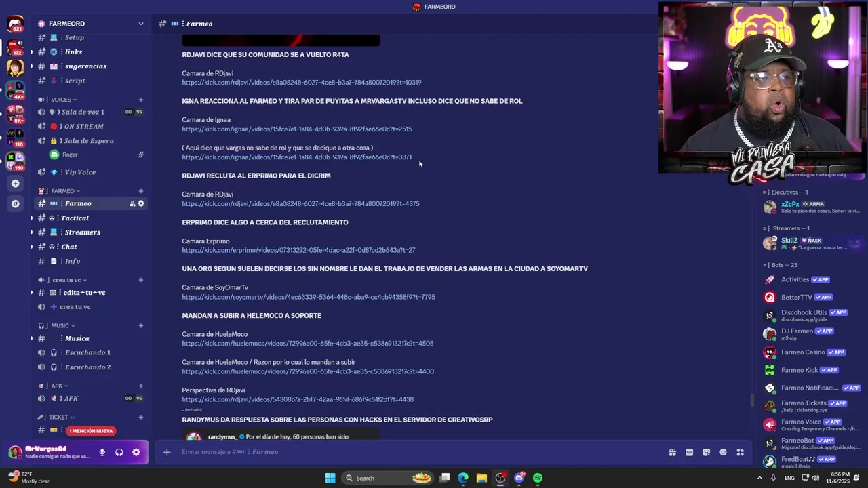Click invite people icon on Farmeo channel
This screenshot has width=868, height=488.
coord(133,203)
